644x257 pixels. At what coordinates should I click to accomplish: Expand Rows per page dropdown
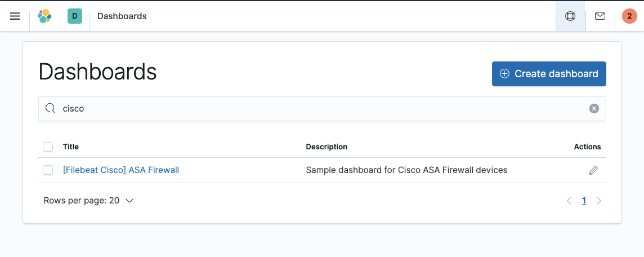click(88, 201)
